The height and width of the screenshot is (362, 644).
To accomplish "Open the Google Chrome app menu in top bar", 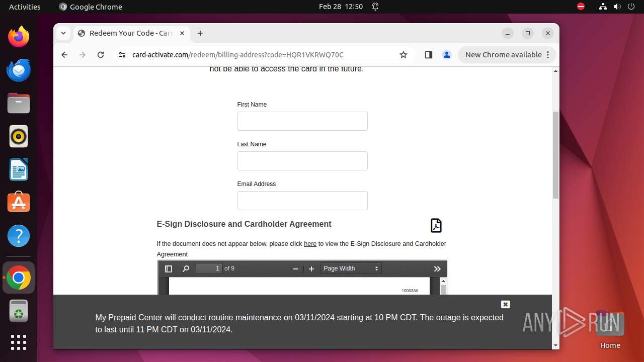I will coord(91,7).
